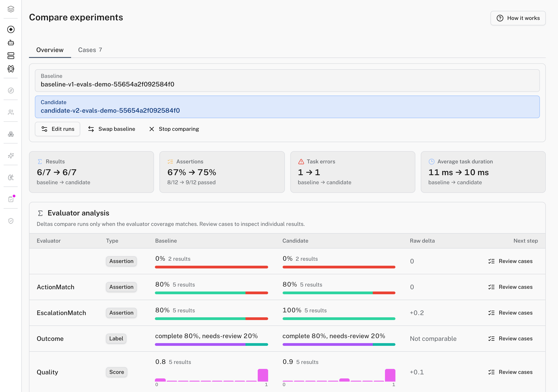This screenshot has height=392, width=558.
Task: Click the Outcome baseline label distribution bar
Action: tap(212, 344)
